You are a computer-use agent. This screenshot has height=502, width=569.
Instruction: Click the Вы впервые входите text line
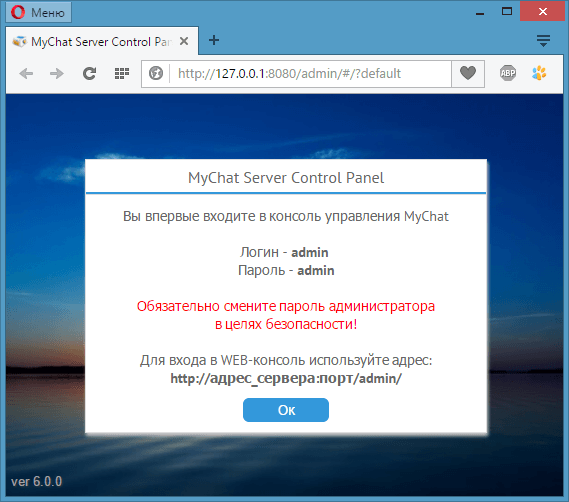(286, 216)
